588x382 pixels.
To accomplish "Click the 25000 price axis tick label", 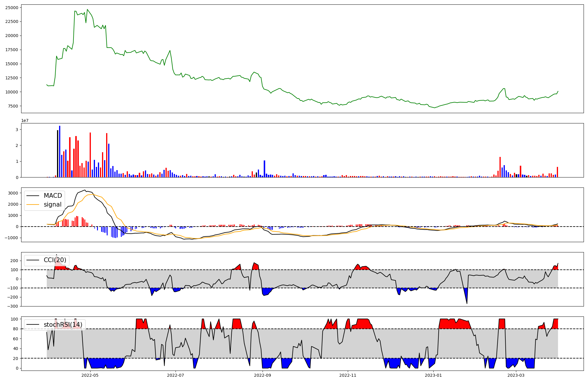I will (12, 7).
